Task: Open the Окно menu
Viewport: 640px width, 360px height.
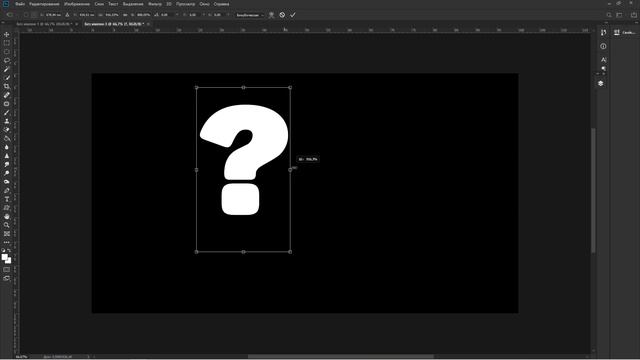Action: (x=204, y=4)
